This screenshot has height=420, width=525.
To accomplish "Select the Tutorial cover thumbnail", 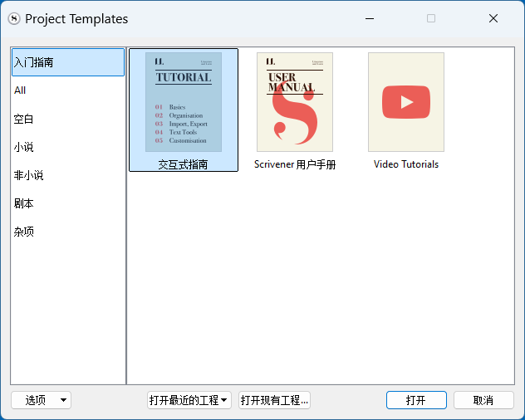I will 184,102.
